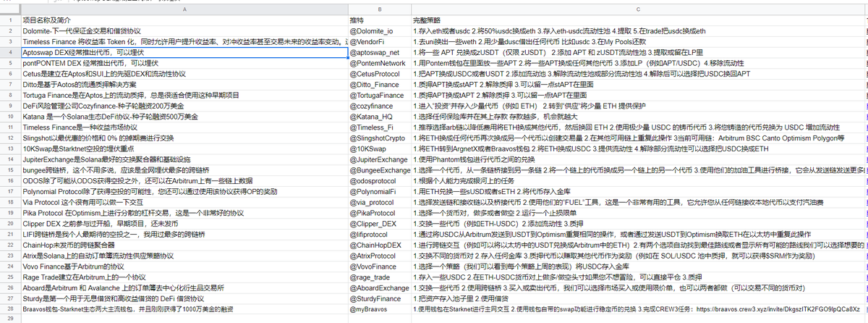868x323 pixels.
Task: Select the 'Vovo Finance基于Arbitrum' cell
Action: pyautogui.click(x=184, y=265)
